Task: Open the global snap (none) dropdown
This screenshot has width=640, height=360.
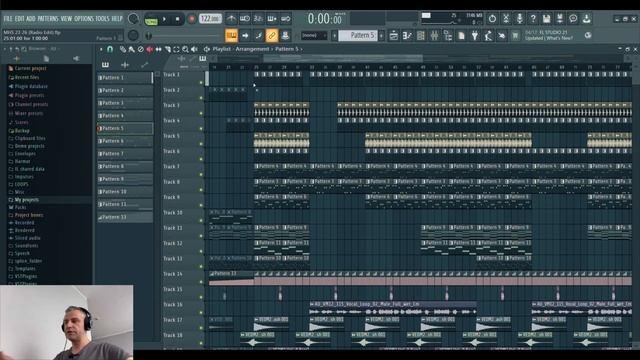Action: pos(313,36)
